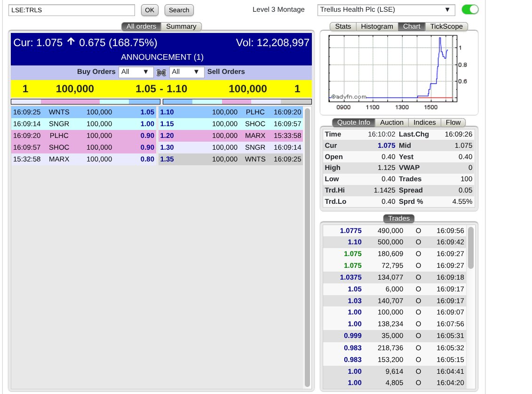Open the Auction tab
The image size is (532, 394).
coord(392,122)
